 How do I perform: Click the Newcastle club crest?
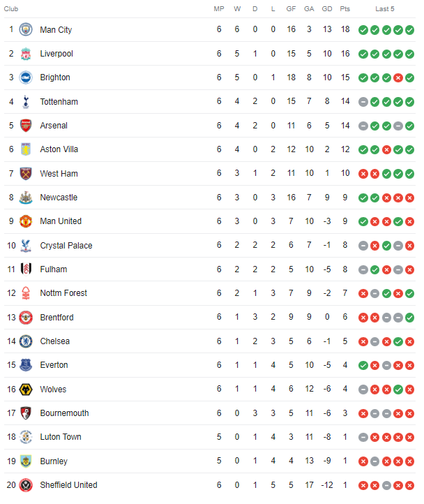click(x=26, y=198)
